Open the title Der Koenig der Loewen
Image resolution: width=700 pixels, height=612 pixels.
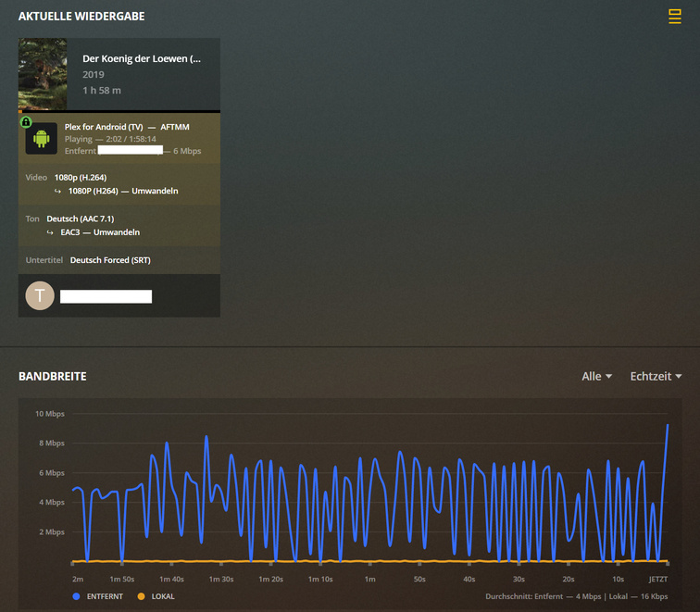142,59
